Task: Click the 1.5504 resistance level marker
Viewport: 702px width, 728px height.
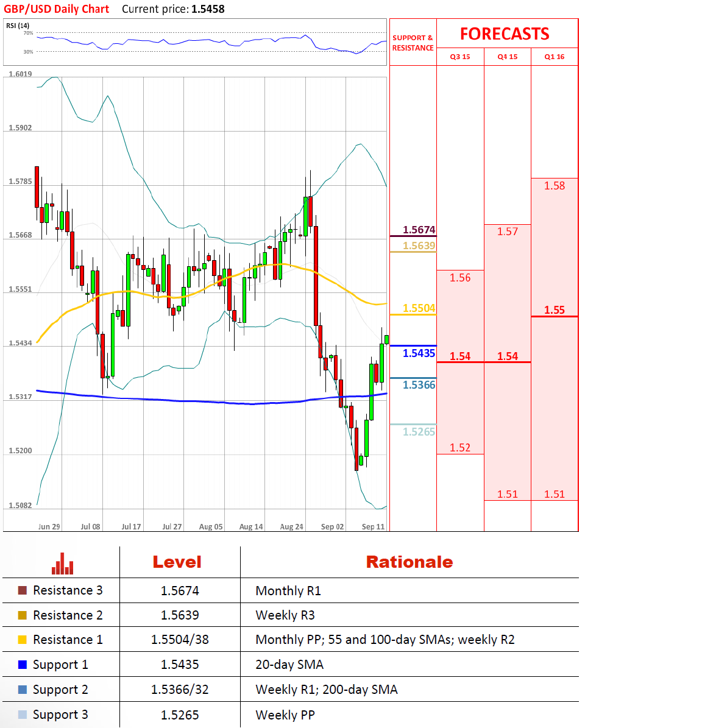Action: point(419,308)
